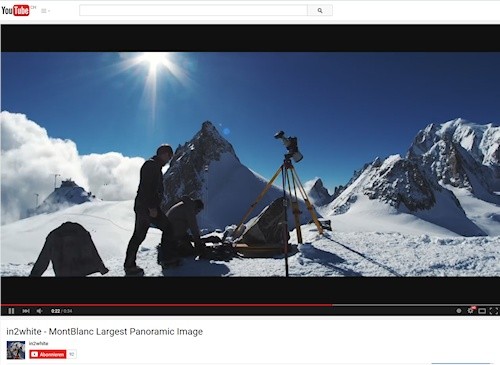Click the magnifier search button

pos(320,10)
